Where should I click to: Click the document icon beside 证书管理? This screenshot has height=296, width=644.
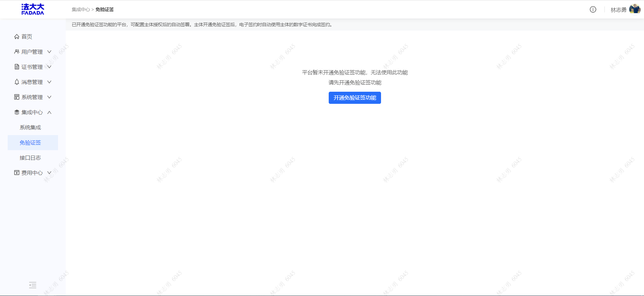point(17,67)
